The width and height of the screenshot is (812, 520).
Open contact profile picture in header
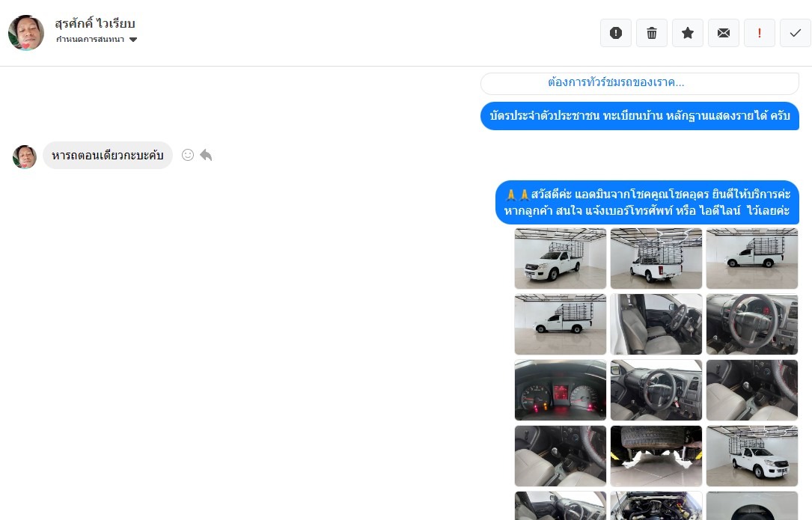click(x=26, y=33)
